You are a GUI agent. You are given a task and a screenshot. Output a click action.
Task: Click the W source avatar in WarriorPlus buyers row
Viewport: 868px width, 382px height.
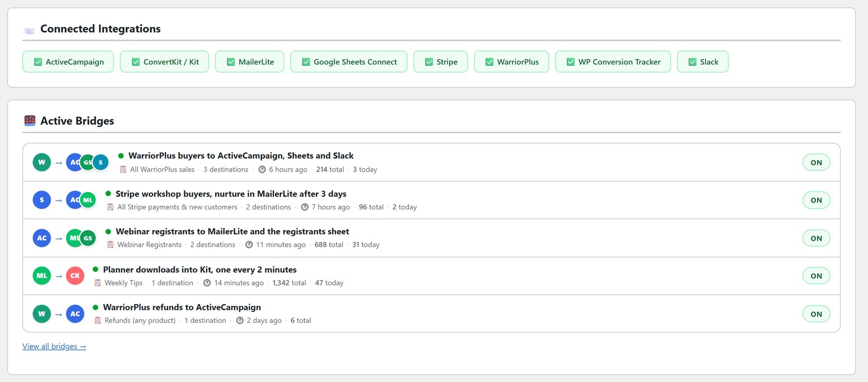42,162
